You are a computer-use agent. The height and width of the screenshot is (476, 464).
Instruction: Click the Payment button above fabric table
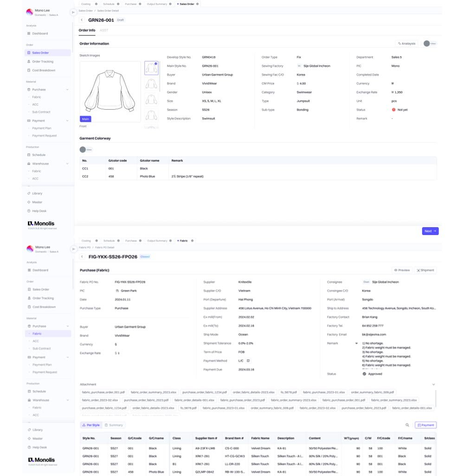click(425, 425)
